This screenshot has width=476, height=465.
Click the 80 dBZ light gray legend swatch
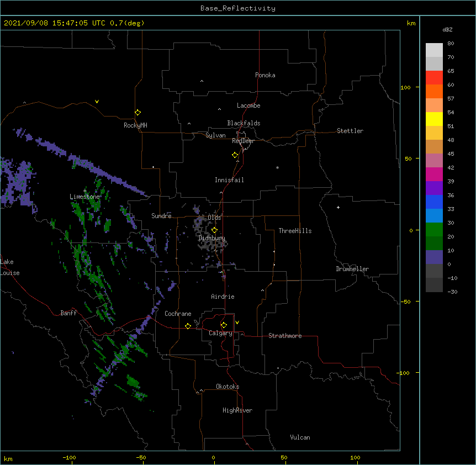(x=434, y=50)
